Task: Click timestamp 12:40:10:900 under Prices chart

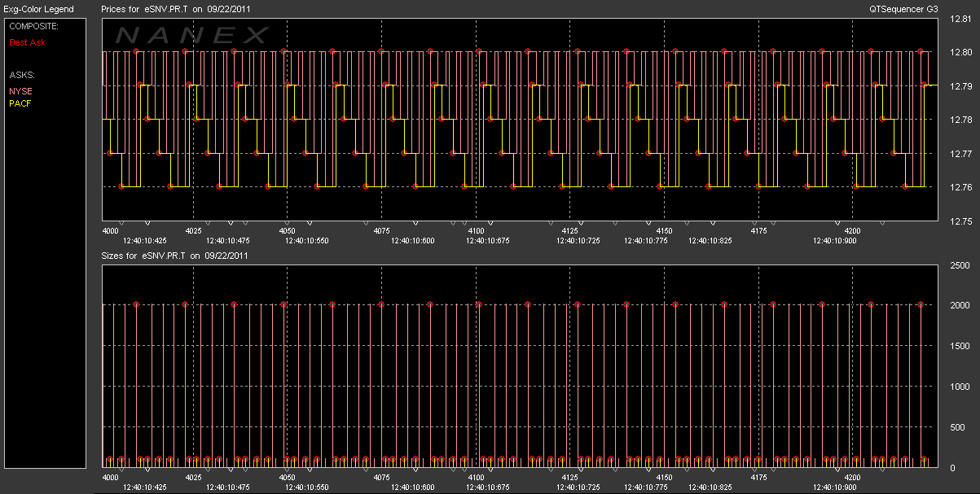Action: tap(834, 240)
